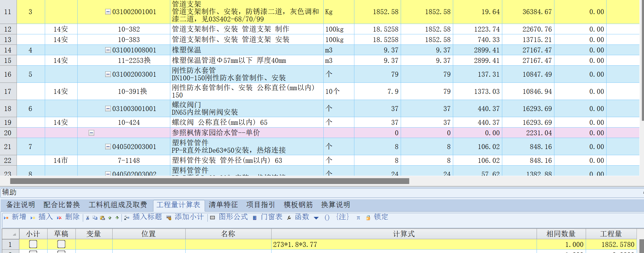Viewport: 644px width, 253px height.
Task: Switch to the 配合比替换 tab
Action: coord(62,205)
